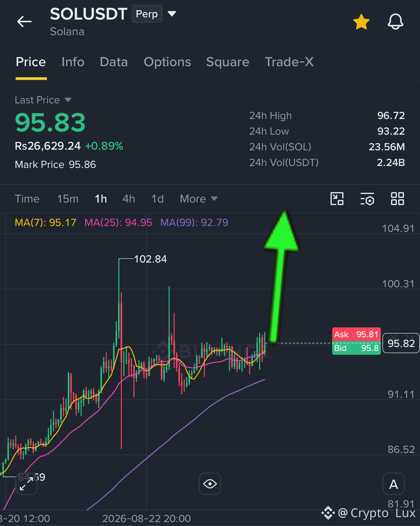Click the 24h High value 96.72
420x526 pixels.
point(391,116)
